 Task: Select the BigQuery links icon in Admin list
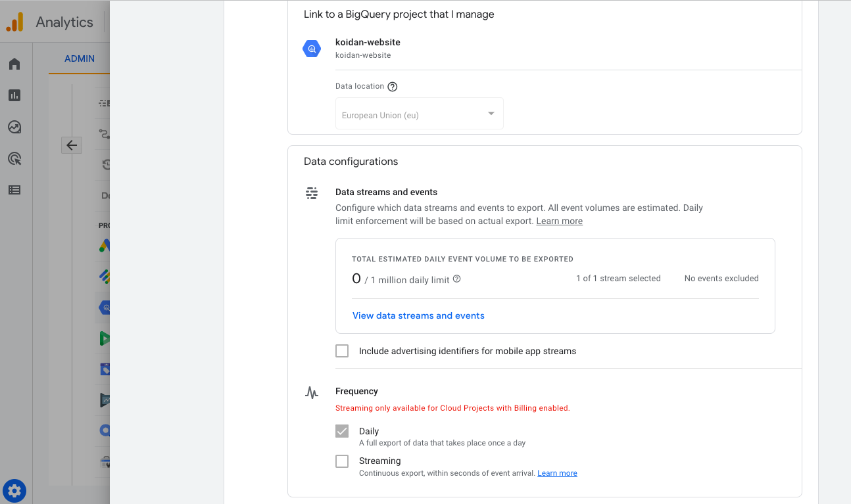point(104,307)
